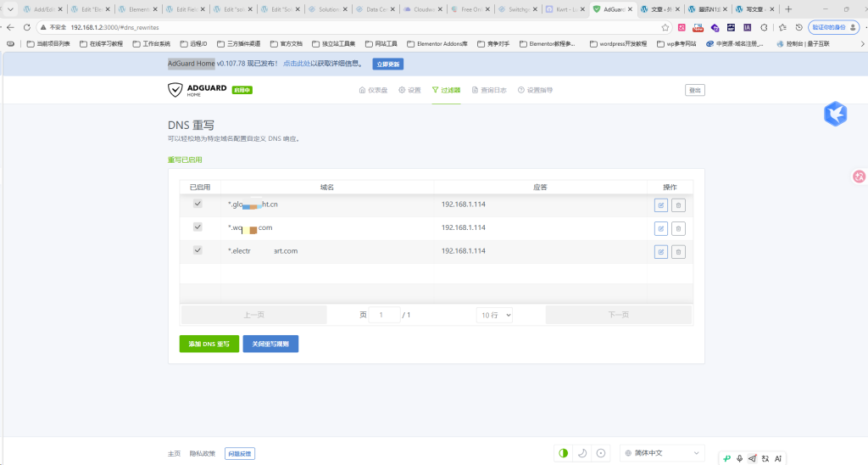The height and width of the screenshot is (465, 868).
Task: Open the 简体中文 language selector
Action: tap(662, 453)
